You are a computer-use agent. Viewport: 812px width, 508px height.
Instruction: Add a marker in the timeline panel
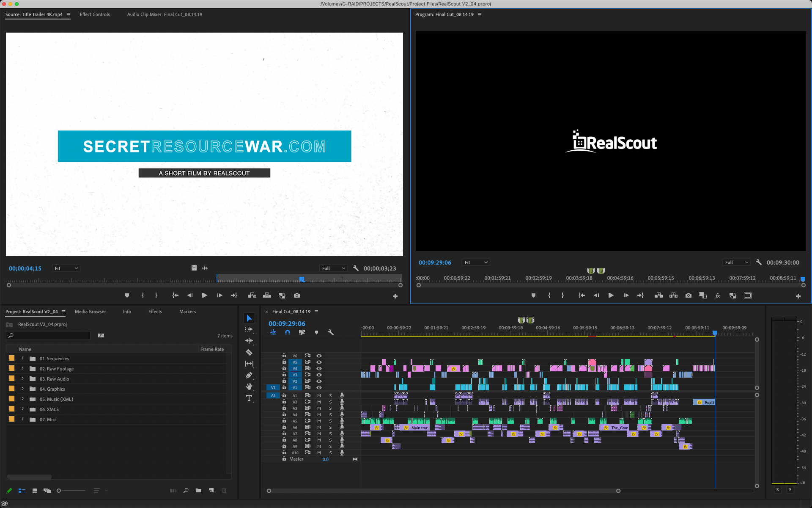pos(316,332)
